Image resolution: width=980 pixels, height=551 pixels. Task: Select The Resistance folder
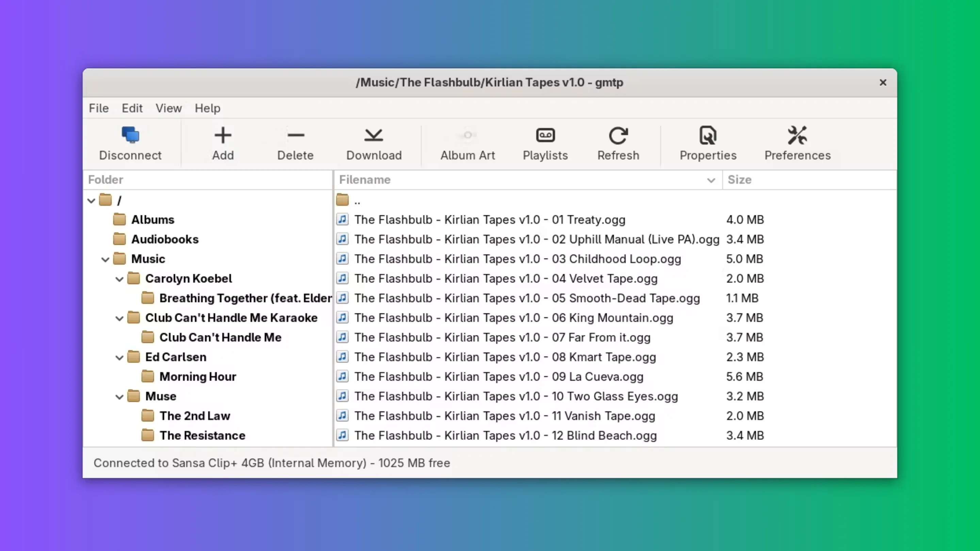(202, 435)
